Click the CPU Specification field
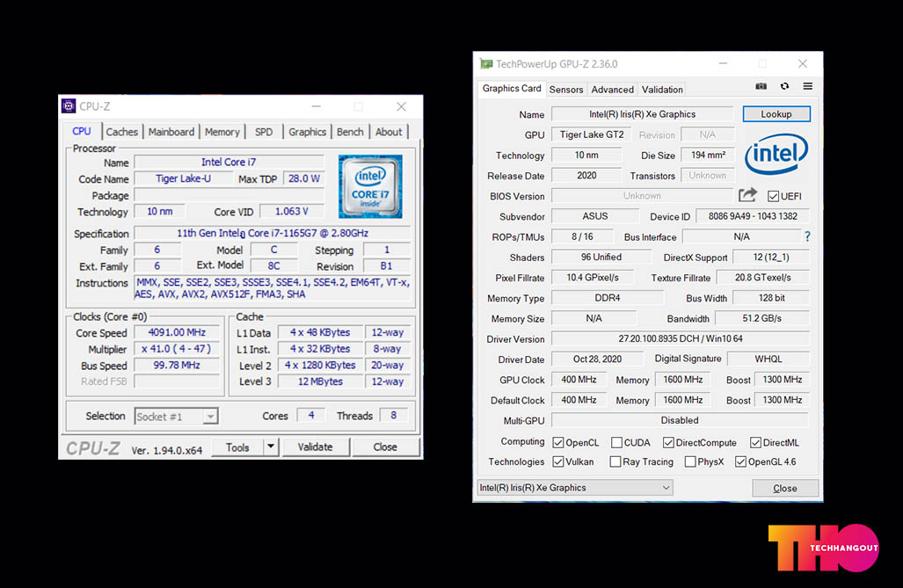 (x=273, y=233)
